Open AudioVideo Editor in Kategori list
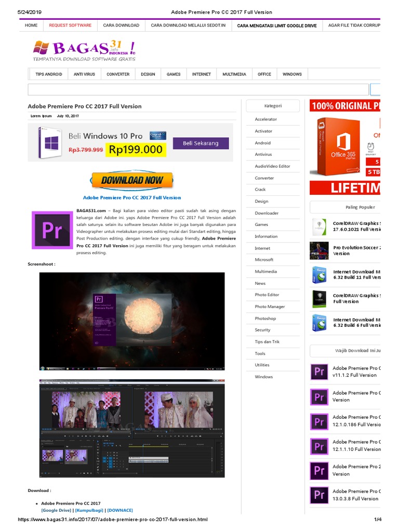Viewport: 399px width, 532px height. pos(272,166)
